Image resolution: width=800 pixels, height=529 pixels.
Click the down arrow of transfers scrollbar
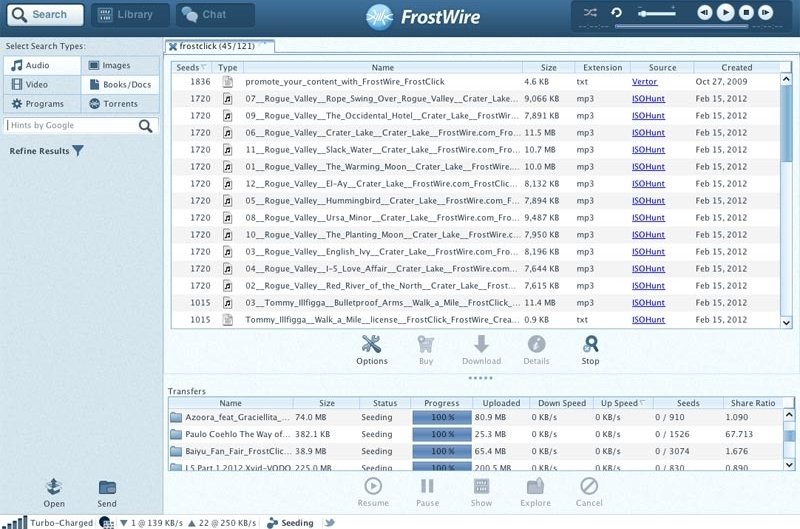789,465
